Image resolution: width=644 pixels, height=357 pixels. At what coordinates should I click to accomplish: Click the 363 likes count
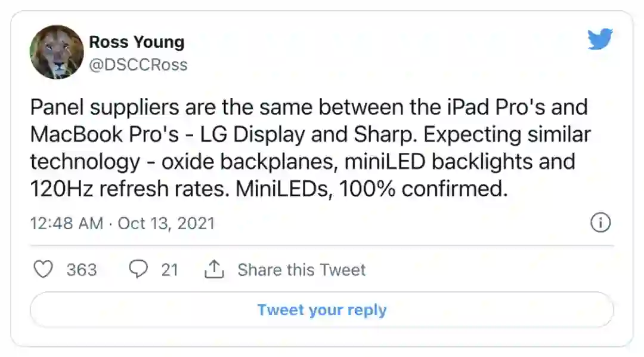tap(82, 270)
